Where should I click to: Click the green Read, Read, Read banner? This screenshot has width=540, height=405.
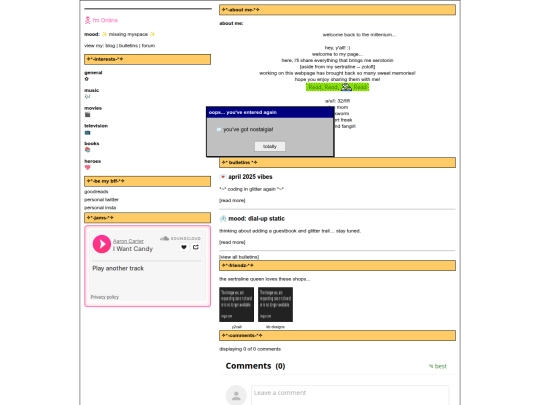click(x=338, y=87)
